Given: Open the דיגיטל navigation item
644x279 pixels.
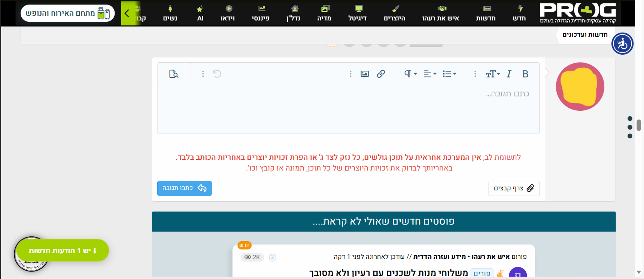Looking at the screenshot, I should click(x=358, y=13).
